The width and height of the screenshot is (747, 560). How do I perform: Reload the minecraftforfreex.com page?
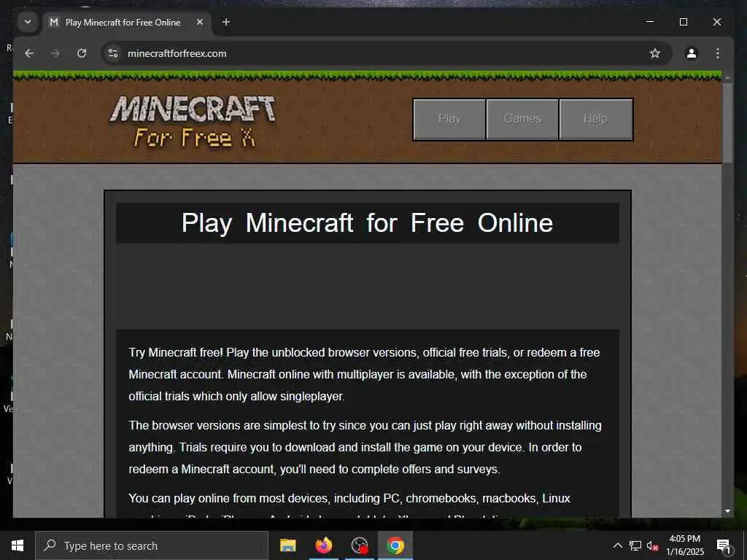[82, 53]
